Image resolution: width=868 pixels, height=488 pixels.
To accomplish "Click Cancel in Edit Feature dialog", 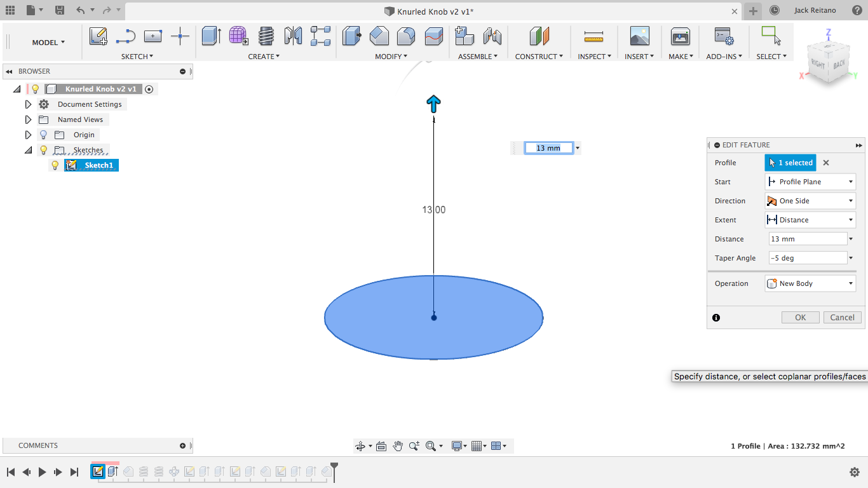I will [843, 318].
